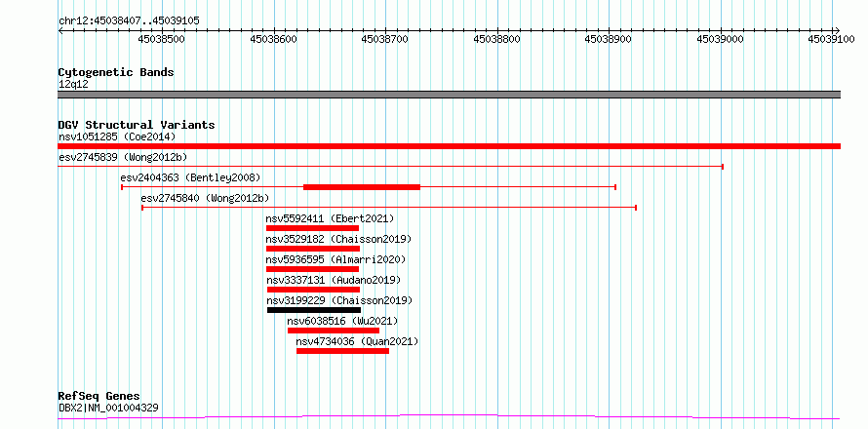Click the 12q12 band label

pos(73,85)
